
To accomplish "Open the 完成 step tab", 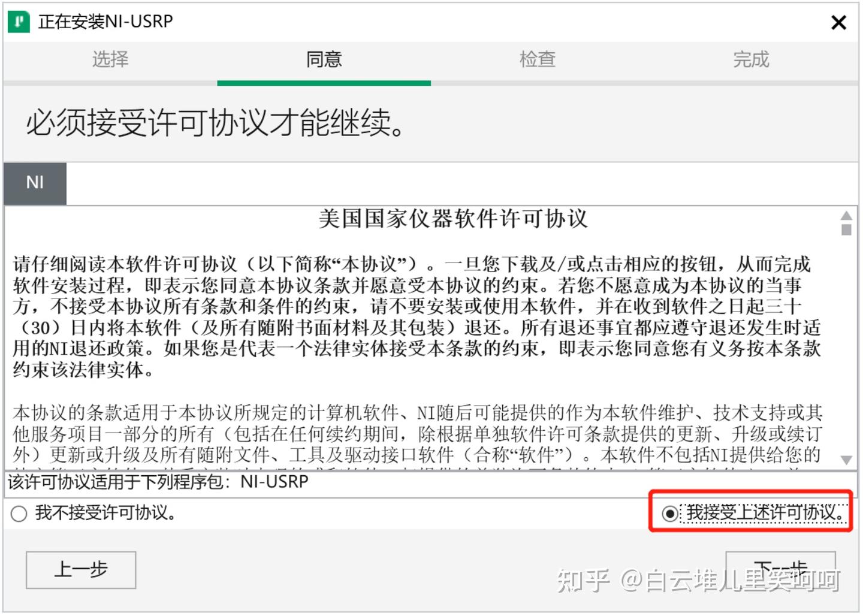I will [750, 59].
